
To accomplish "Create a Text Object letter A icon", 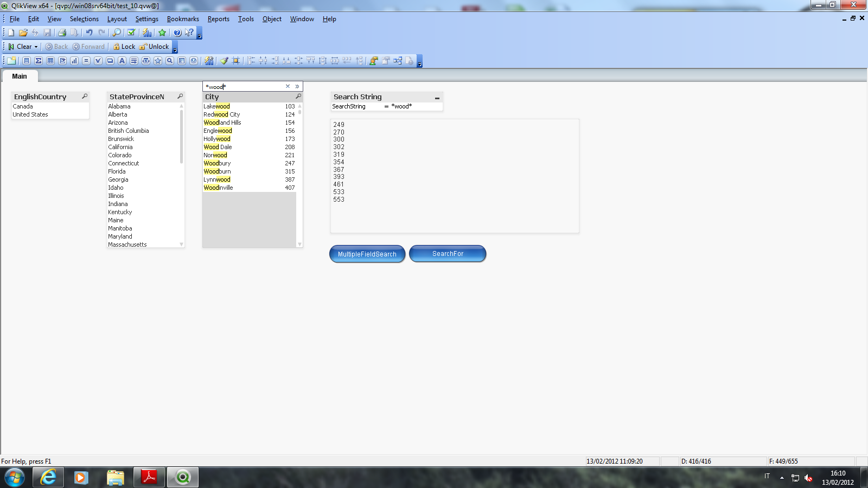I will tap(122, 61).
